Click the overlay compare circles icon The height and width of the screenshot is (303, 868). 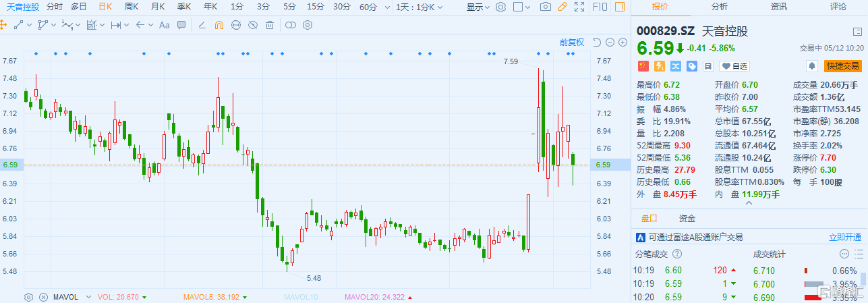click(291, 25)
